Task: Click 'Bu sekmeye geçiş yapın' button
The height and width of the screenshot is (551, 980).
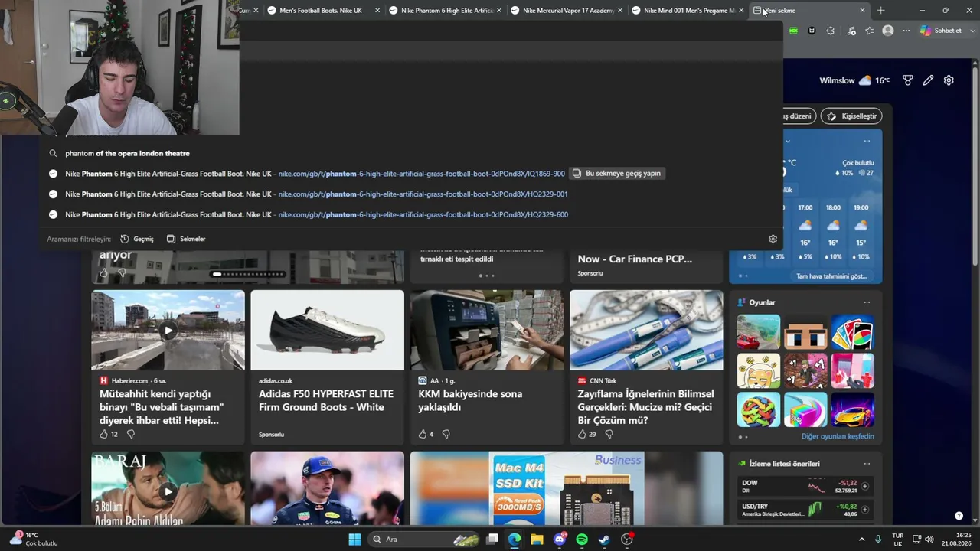Action: pyautogui.click(x=617, y=174)
